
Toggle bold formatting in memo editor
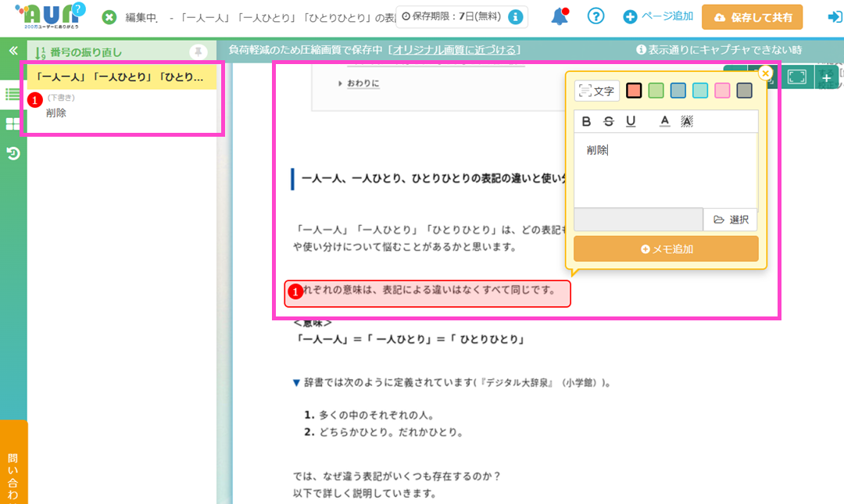pyautogui.click(x=586, y=121)
